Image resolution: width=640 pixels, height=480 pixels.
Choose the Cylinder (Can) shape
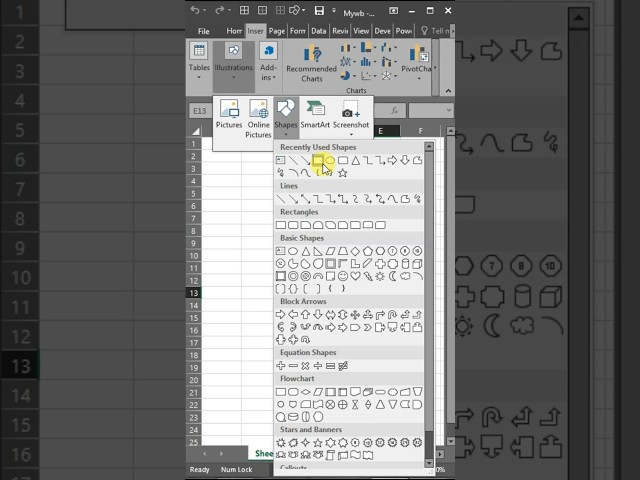click(405, 264)
